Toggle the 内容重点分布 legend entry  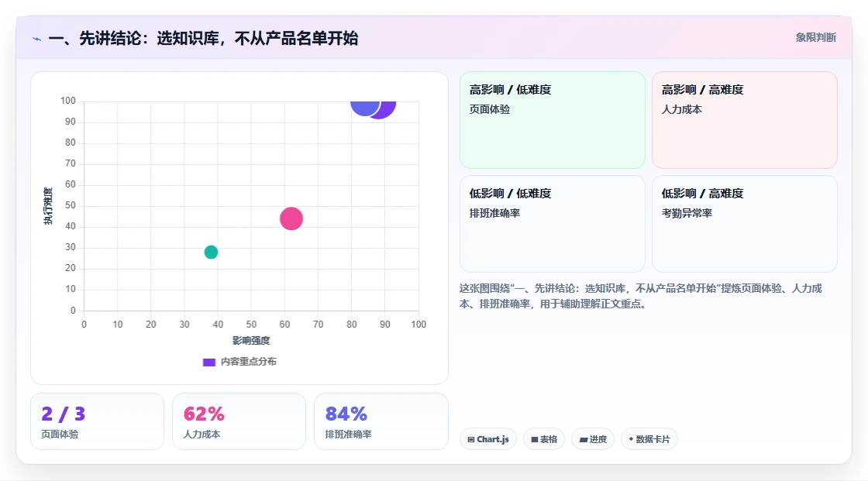pos(239,362)
